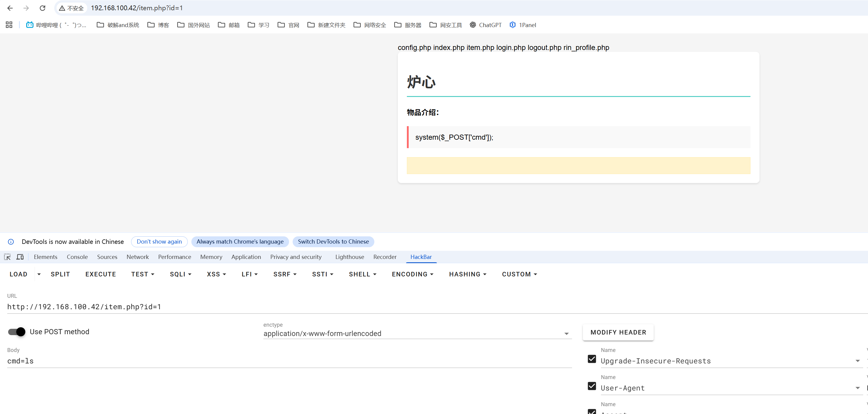868x414 pixels.
Task: Click the Body input field containing cmd=ls
Action: pos(289,361)
